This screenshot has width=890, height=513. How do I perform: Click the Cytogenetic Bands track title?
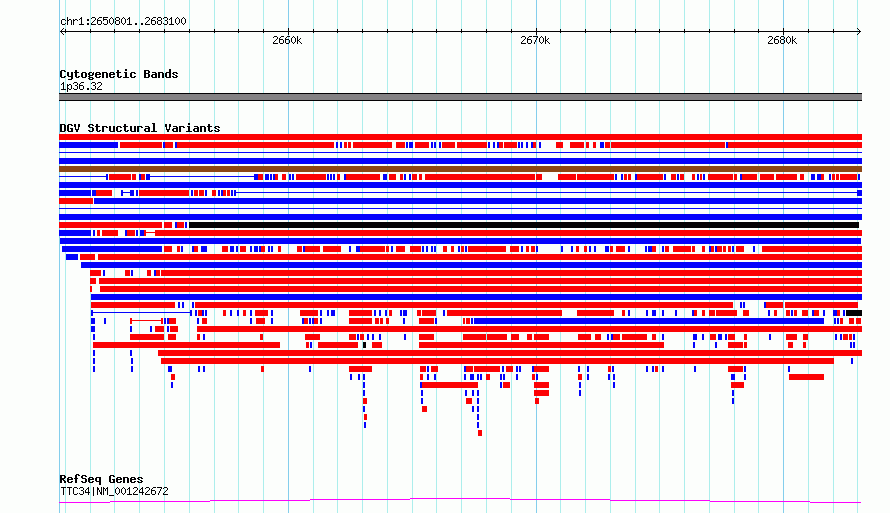(x=119, y=74)
